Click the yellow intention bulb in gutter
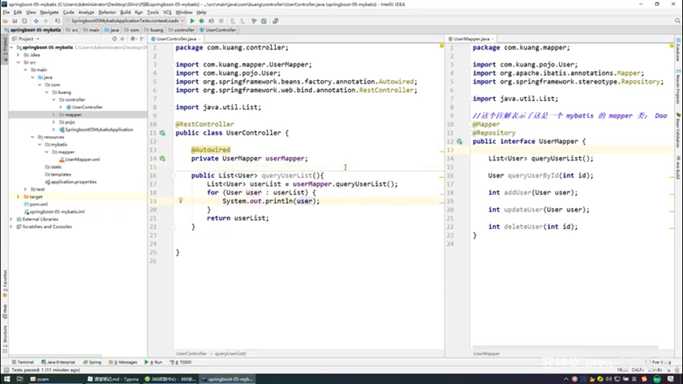683x384 pixels. click(x=180, y=201)
